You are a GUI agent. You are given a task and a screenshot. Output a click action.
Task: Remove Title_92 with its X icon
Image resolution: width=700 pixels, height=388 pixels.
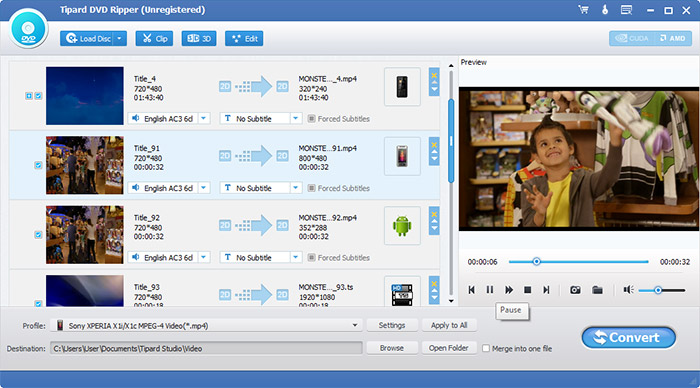point(434,214)
